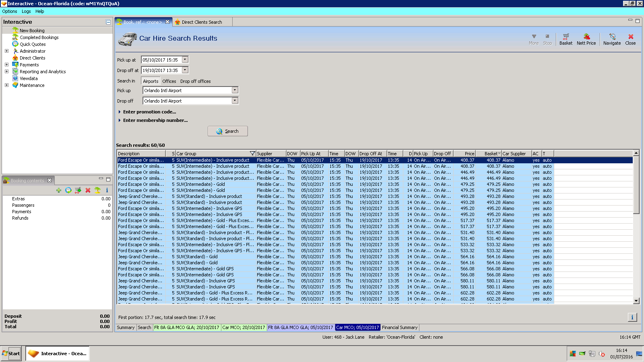
Task: Click the results list vertical scrollbar thumb
Action: 636,185
